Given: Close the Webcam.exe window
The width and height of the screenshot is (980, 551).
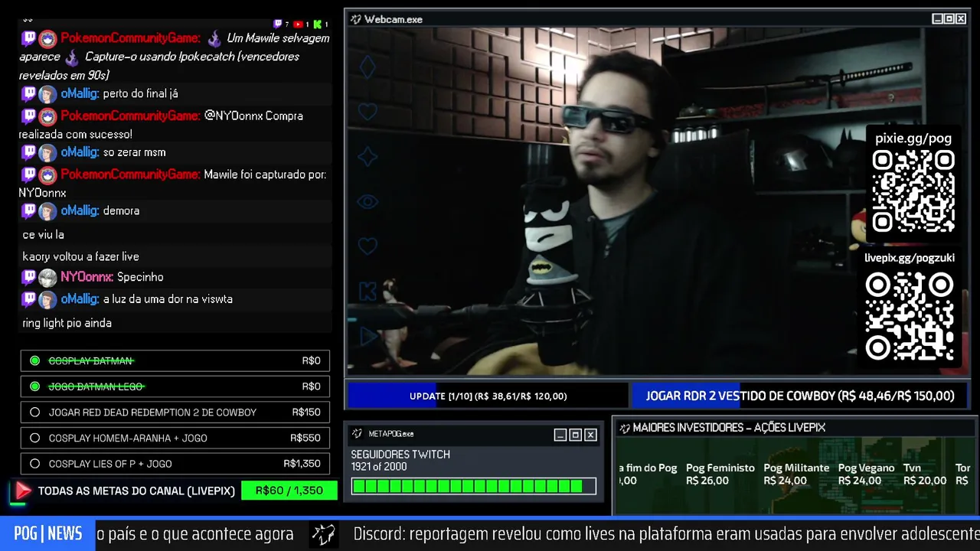Looking at the screenshot, I should 961,19.
